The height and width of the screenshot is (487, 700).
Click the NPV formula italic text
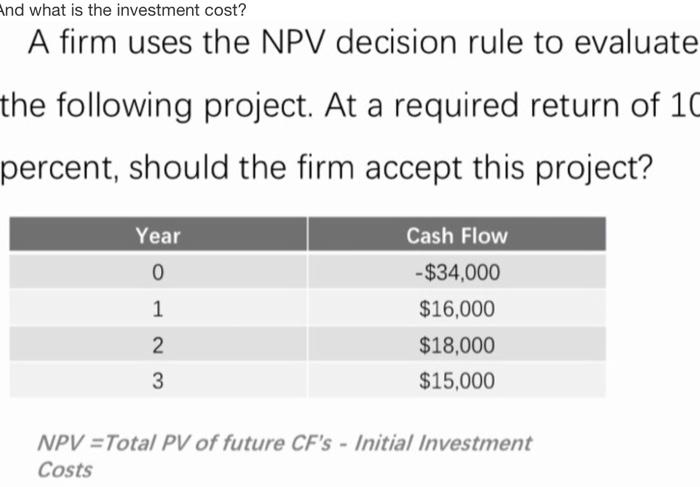(x=284, y=456)
